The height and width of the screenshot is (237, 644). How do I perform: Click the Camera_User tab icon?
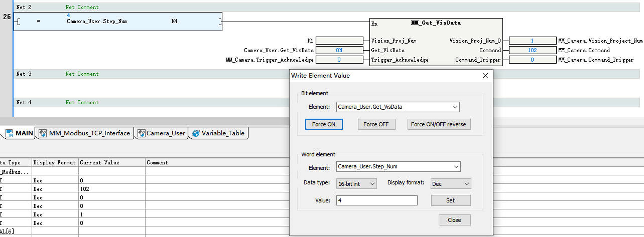141,133
